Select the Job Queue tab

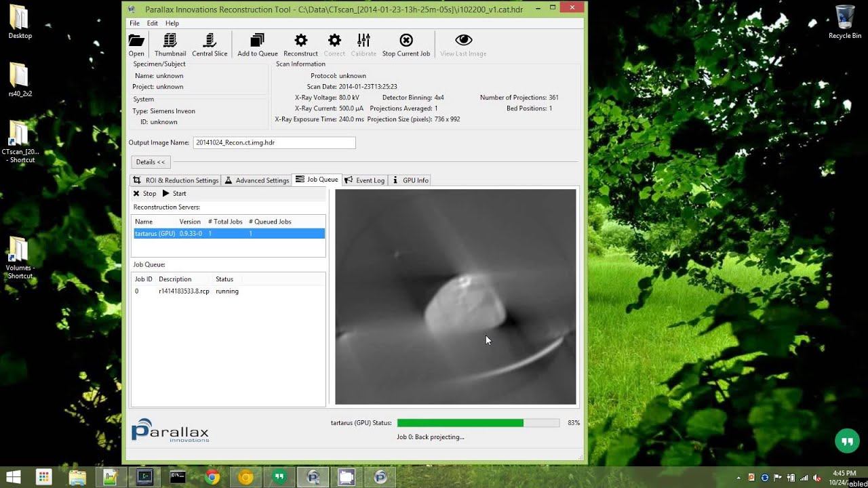coord(317,180)
